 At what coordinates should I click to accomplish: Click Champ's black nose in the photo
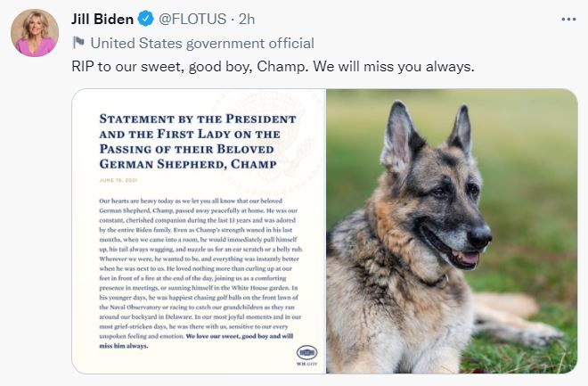point(479,235)
